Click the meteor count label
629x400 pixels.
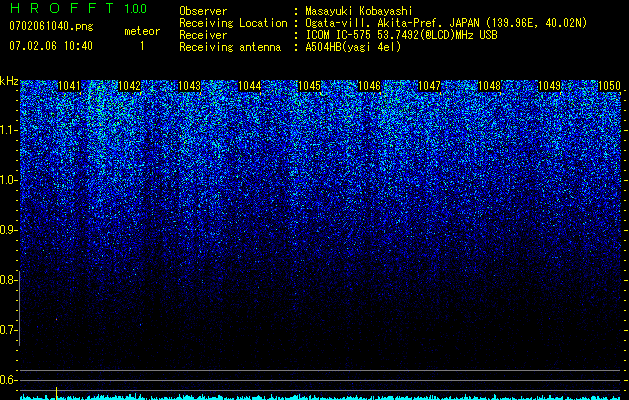(142, 31)
